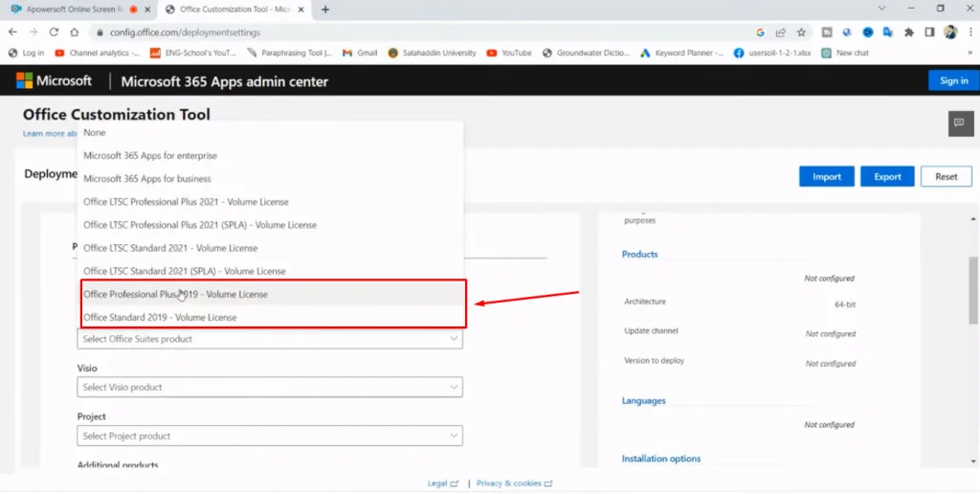Click the Google icon in the address bar
The image size is (980, 494).
[x=760, y=33]
